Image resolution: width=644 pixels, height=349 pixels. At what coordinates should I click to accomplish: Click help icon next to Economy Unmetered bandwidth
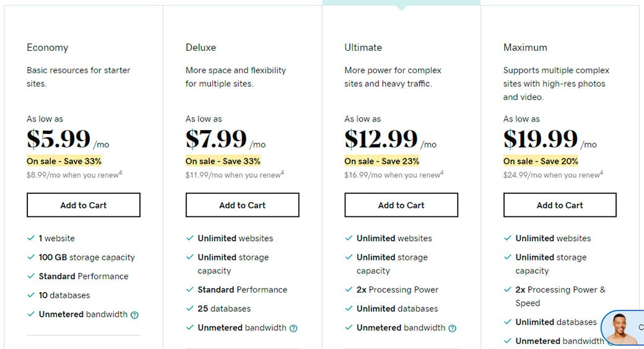pyautogui.click(x=134, y=315)
